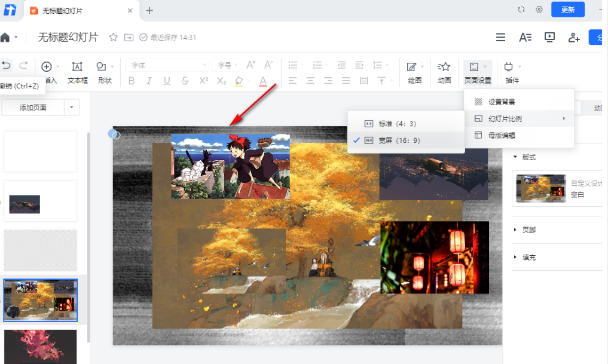Choose 设置背景 from the page settings menu

coord(501,102)
